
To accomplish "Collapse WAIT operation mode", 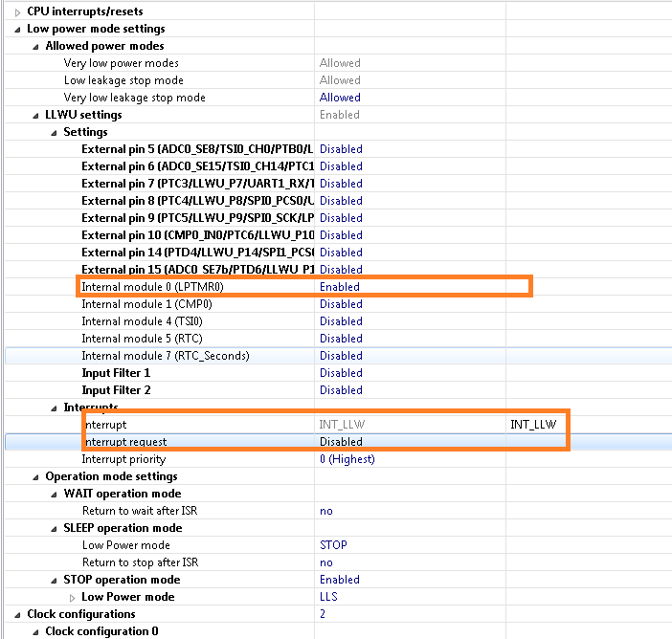I will (x=54, y=495).
